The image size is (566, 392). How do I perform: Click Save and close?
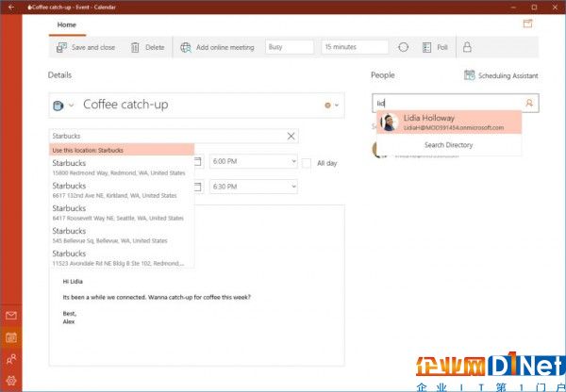pos(86,47)
